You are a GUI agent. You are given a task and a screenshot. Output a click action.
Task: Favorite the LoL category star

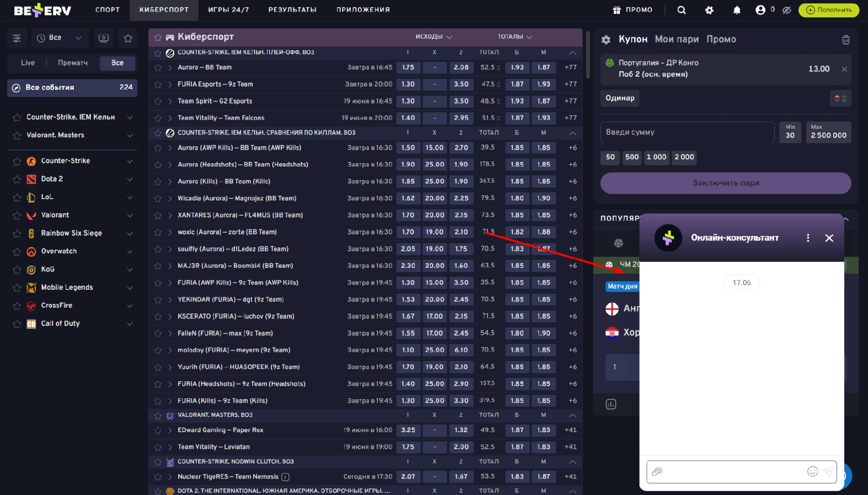point(17,198)
